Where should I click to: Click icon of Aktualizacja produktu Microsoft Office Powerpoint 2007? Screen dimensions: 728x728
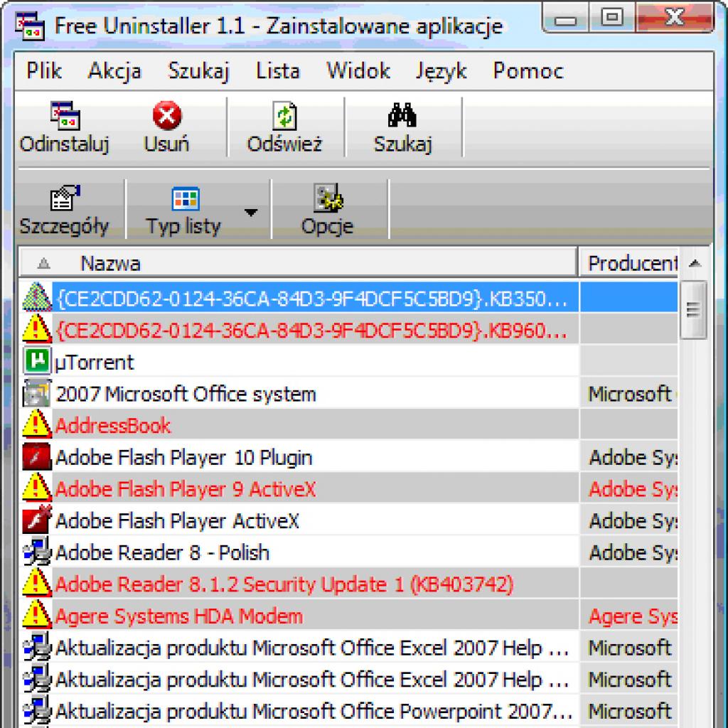(x=37, y=710)
